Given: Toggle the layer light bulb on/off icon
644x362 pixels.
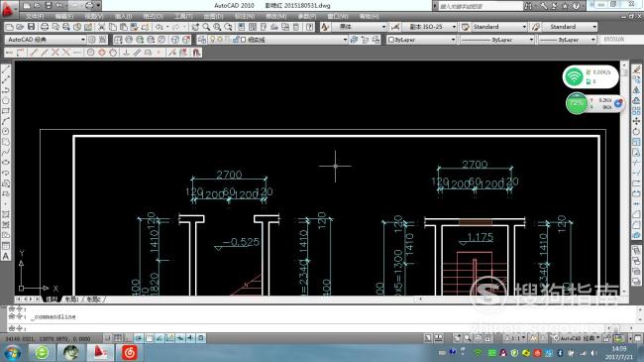Looking at the screenshot, I should pos(212,40).
